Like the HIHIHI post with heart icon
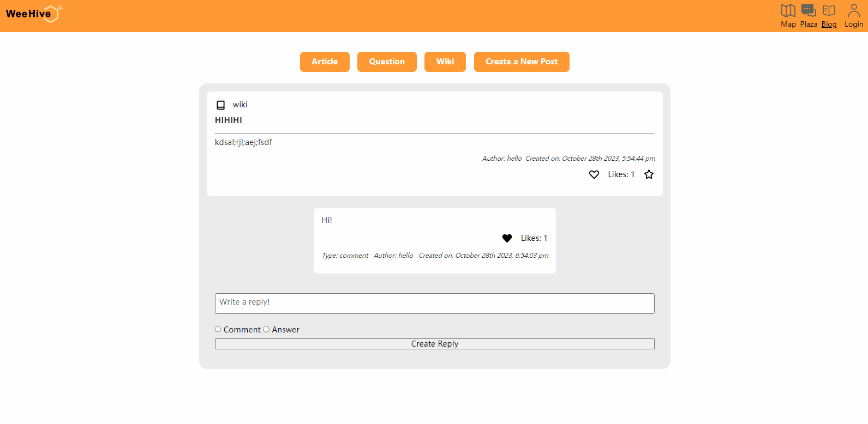 point(594,174)
